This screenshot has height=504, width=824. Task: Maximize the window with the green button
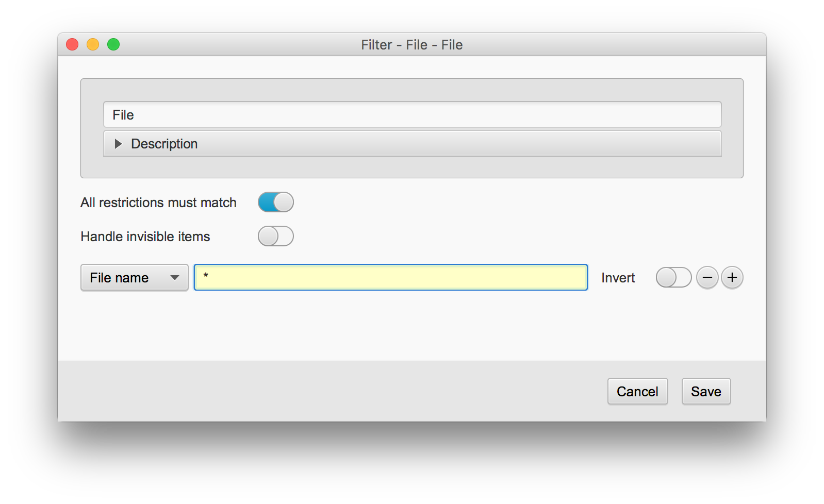pos(113,45)
